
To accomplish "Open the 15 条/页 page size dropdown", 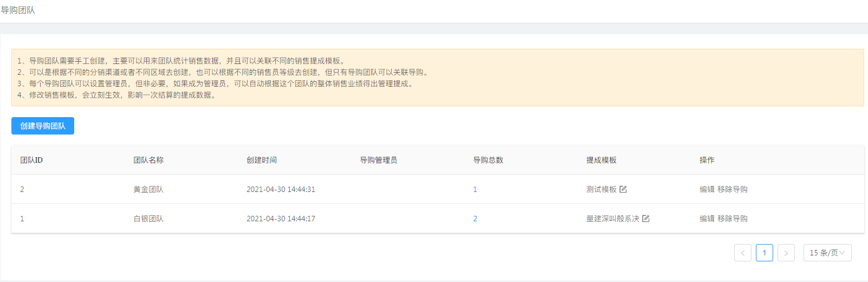I will [x=827, y=253].
